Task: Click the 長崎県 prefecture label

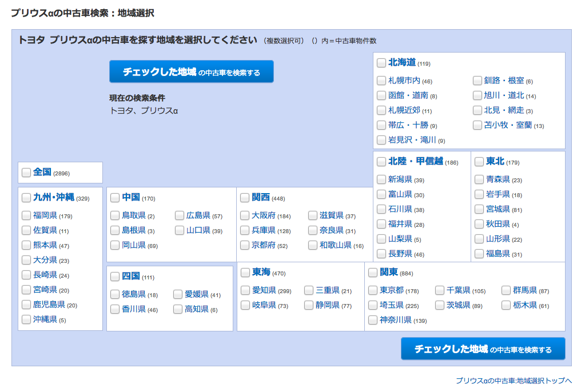Action: (x=45, y=275)
